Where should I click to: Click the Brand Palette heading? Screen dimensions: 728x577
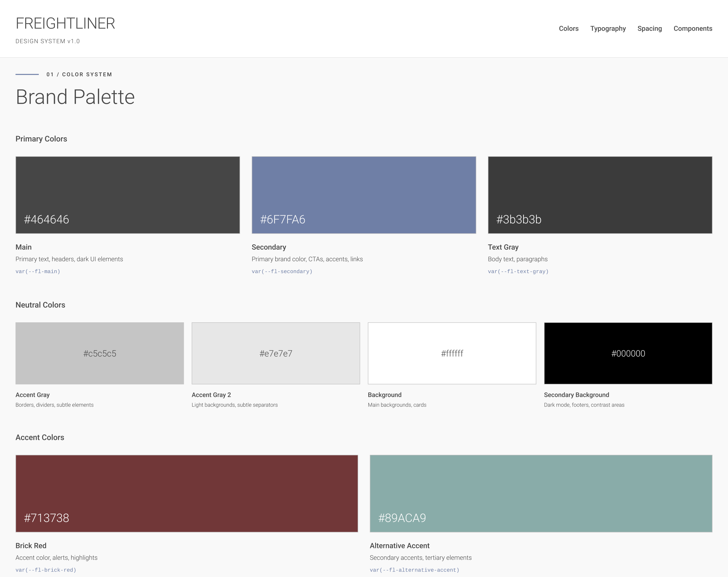click(x=75, y=97)
